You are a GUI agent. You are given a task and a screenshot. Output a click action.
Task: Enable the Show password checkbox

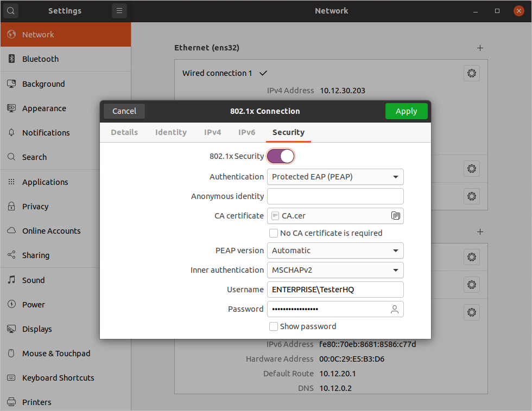pos(274,326)
